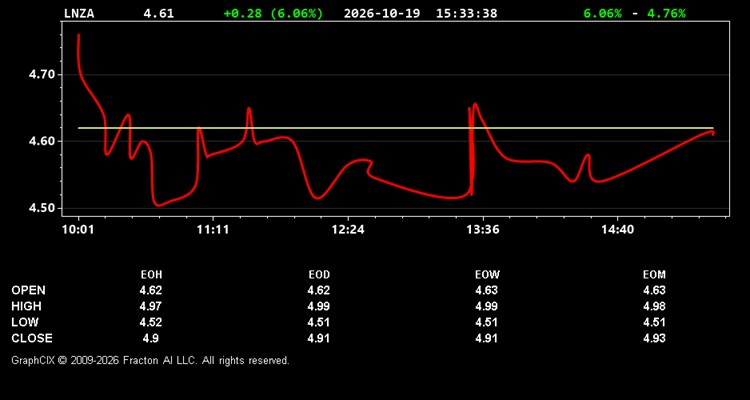Select the HIGH row label

tap(27, 306)
